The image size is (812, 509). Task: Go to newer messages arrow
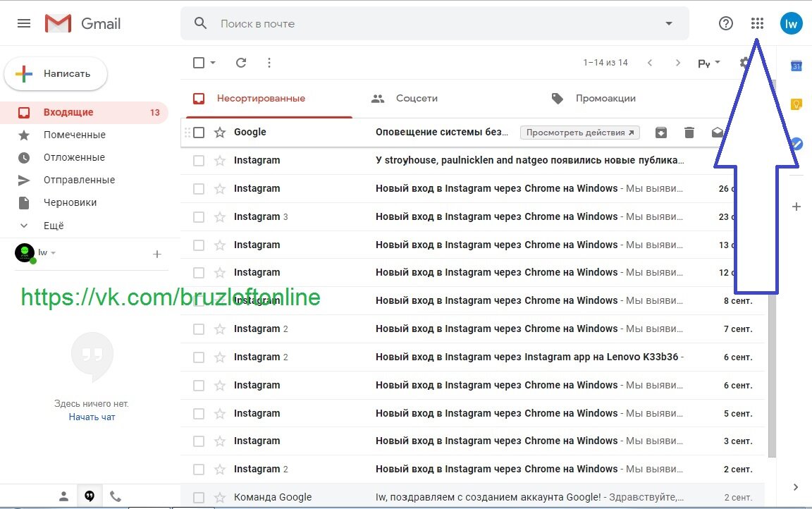coord(650,63)
